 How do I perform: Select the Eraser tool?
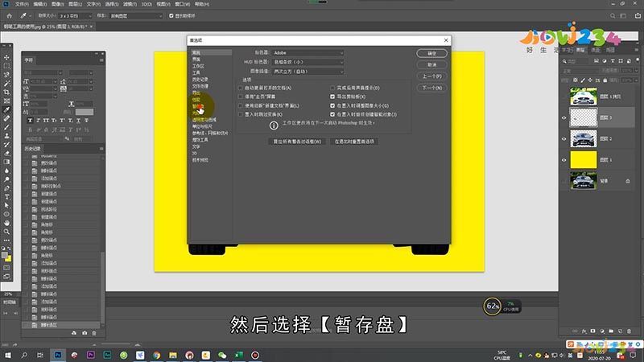[6, 153]
